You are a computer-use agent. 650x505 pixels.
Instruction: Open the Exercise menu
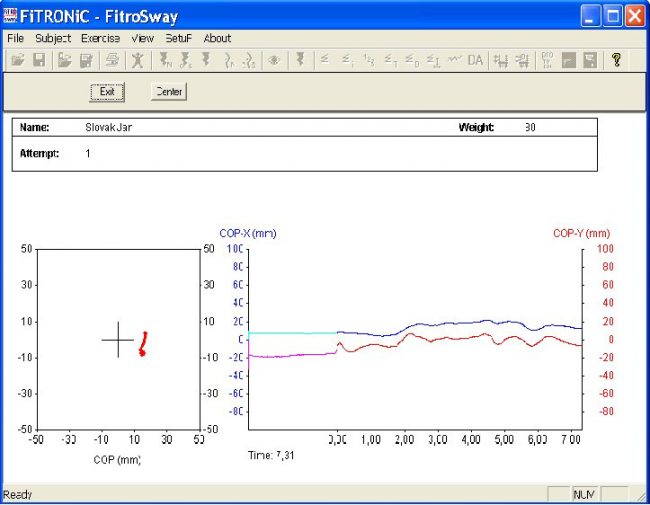[x=100, y=38]
